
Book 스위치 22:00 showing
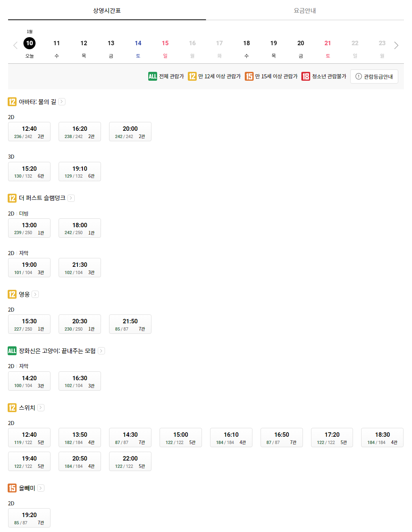pos(130,461)
